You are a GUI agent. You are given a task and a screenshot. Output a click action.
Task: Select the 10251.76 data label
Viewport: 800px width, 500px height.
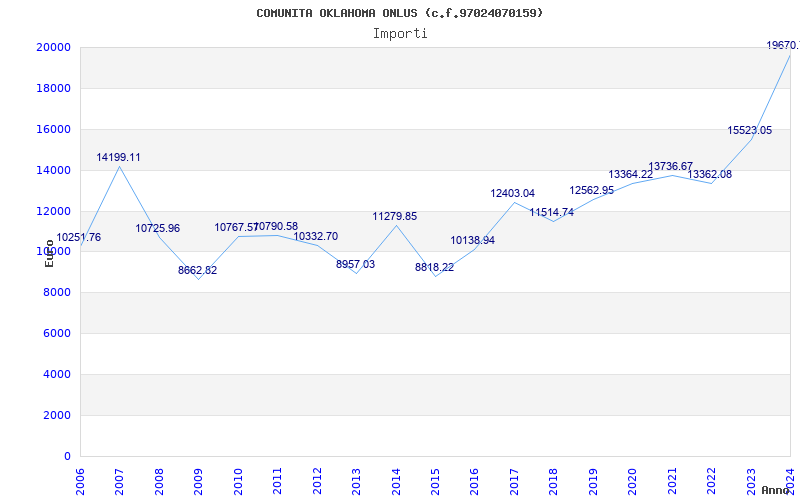pos(79,237)
